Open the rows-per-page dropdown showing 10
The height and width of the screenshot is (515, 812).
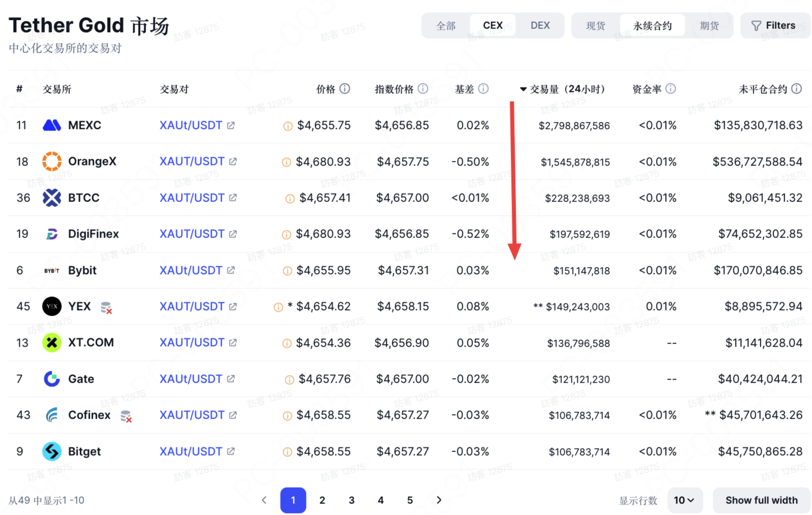click(684, 500)
